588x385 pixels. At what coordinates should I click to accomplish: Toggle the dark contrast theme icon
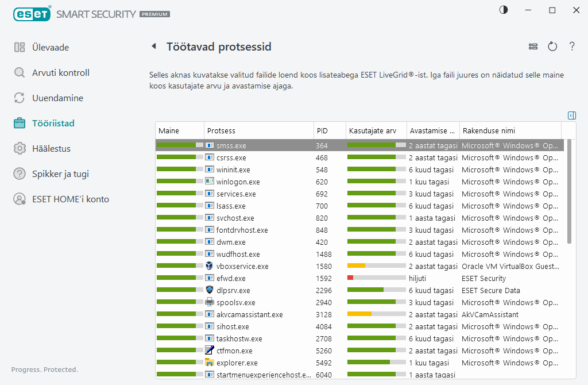(504, 10)
